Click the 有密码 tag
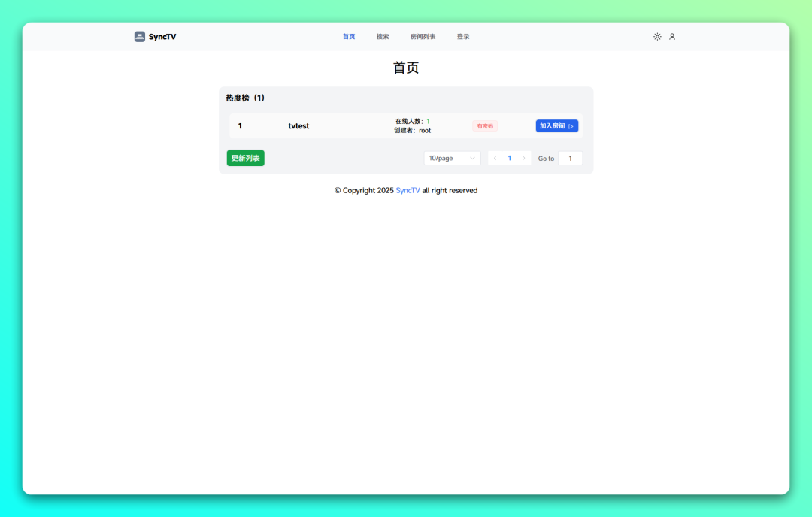The image size is (812, 517). (485, 125)
